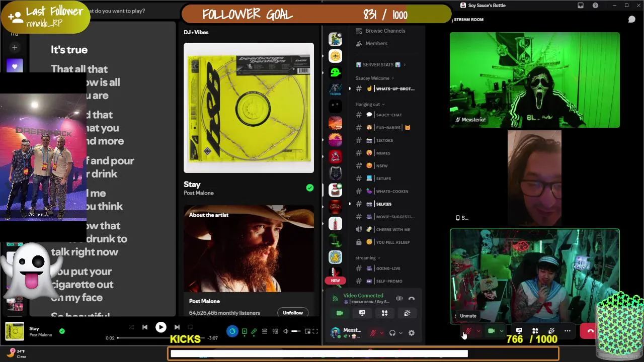Click the Stay album thumbnail in player bar
Screen dimensions: 644x362
pyautogui.click(x=15, y=331)
